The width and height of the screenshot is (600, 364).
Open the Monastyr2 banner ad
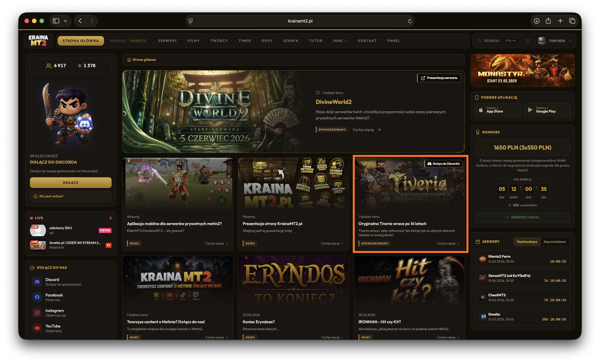(x=523, y=70)
